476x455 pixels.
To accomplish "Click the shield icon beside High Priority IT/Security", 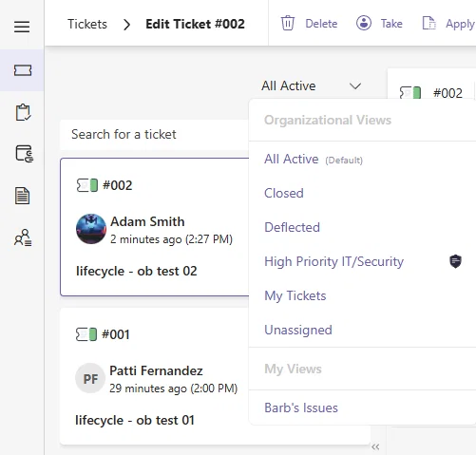I will [x=455, y=261].
